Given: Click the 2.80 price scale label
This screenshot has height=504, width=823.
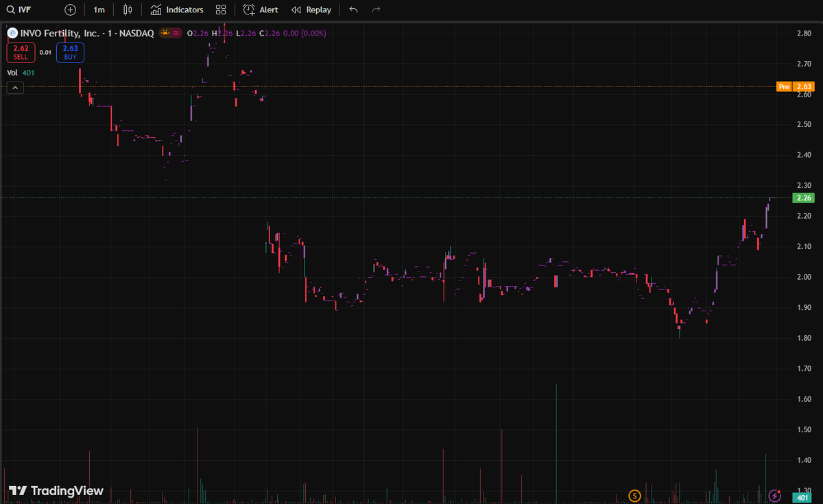Looking at the screenshot, I should tap(804, 34).
